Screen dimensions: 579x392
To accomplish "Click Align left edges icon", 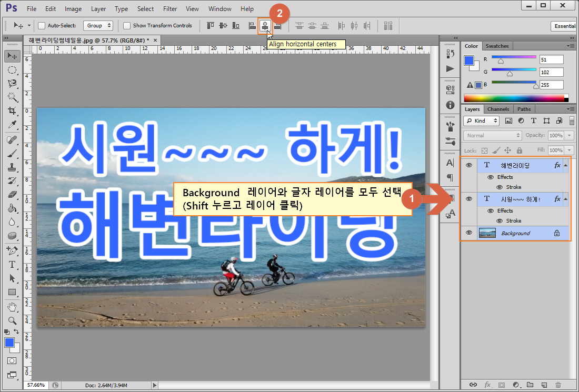I will coord(252,25).
